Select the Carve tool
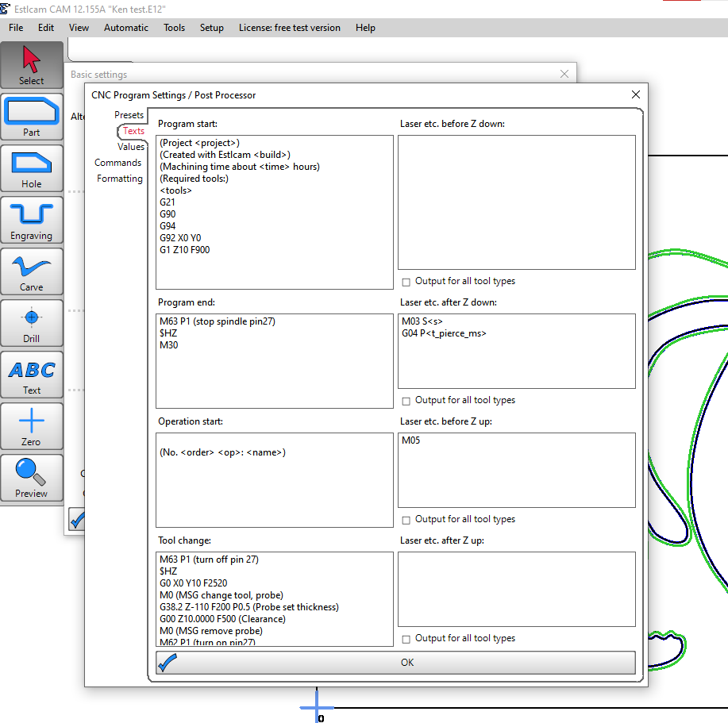 pos(32,271)
